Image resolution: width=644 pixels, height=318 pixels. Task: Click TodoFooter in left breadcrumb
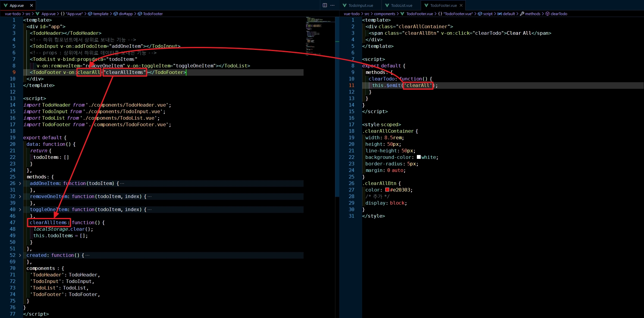153,14
